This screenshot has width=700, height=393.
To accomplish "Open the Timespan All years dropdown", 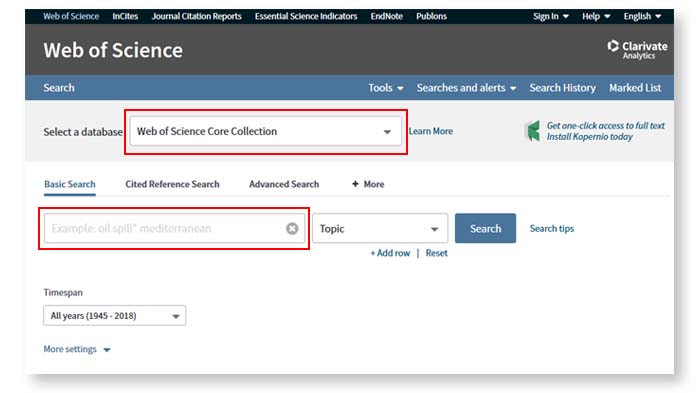I will (115, 316).
